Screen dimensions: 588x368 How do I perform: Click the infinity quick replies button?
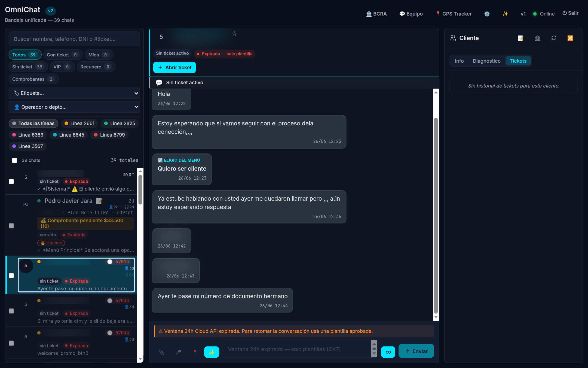[388, 352]
